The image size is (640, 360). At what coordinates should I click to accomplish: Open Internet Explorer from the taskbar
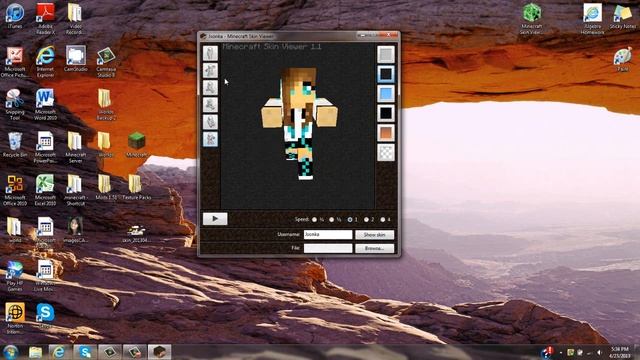click(x=60, y=352)
